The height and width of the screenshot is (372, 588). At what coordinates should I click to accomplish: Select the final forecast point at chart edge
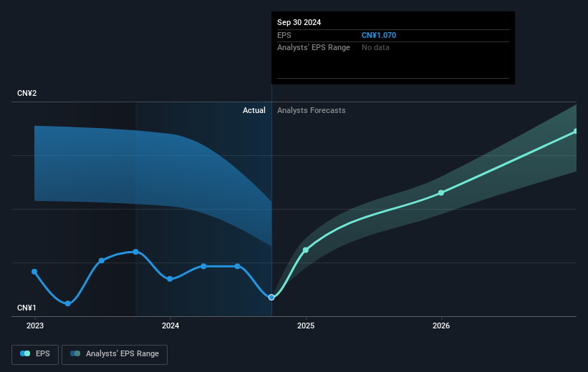pos(576,131)
